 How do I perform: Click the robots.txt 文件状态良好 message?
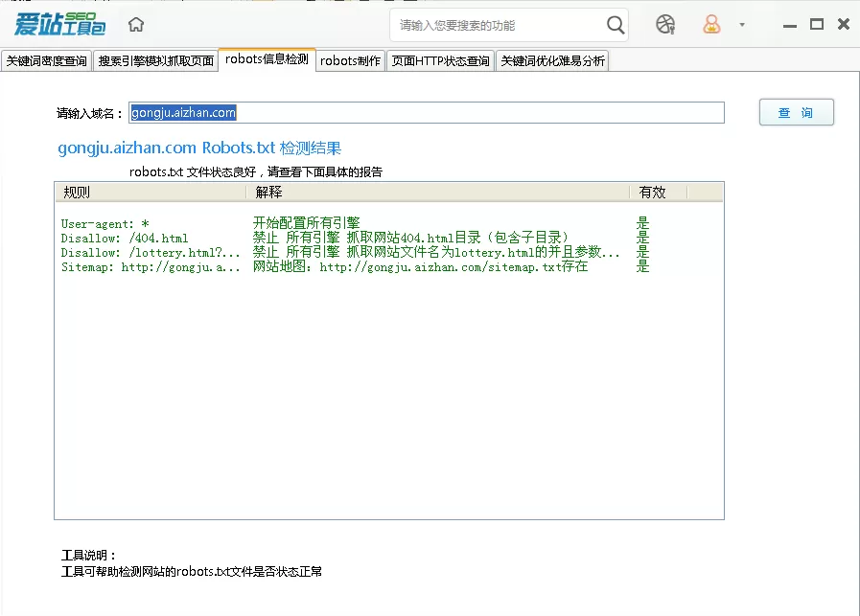256,172
